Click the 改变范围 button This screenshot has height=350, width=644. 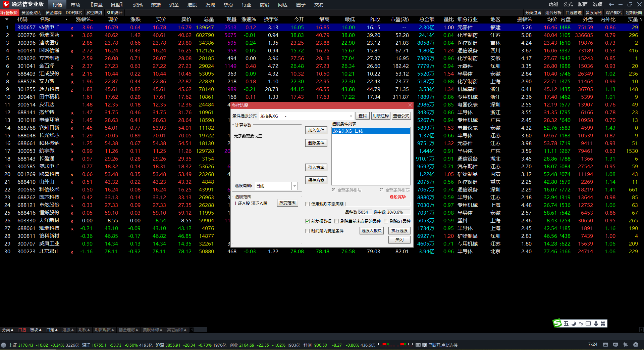click(287, 203)
